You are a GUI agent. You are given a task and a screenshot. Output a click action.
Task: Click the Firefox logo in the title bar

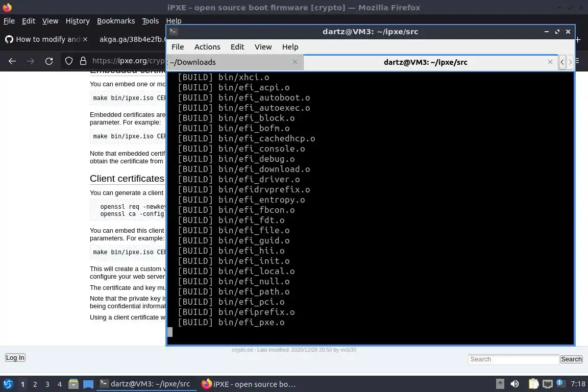(7, 7)
